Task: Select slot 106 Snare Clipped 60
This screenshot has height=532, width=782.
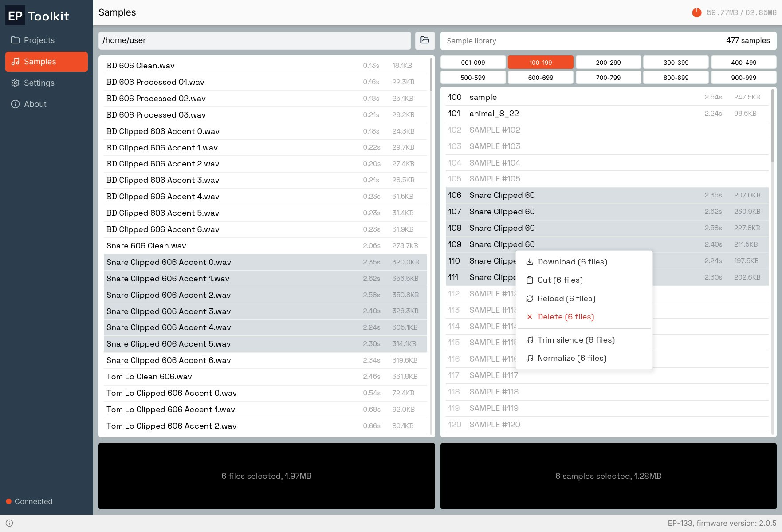Action: 607,195
